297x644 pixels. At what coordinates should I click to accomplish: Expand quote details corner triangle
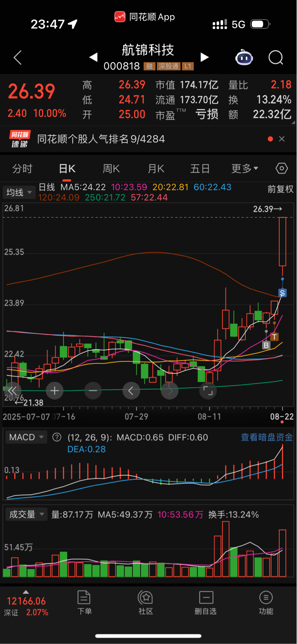click(293, 122)
